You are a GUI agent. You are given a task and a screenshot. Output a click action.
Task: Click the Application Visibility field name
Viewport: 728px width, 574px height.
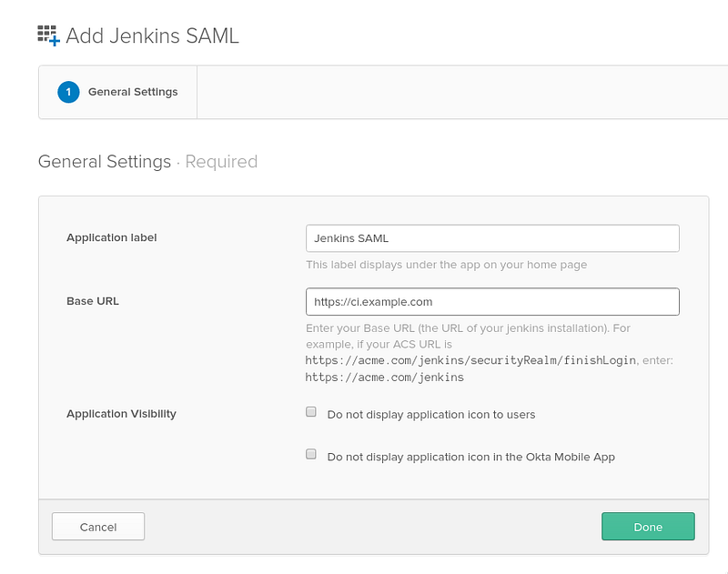click(x=121, y=414)
